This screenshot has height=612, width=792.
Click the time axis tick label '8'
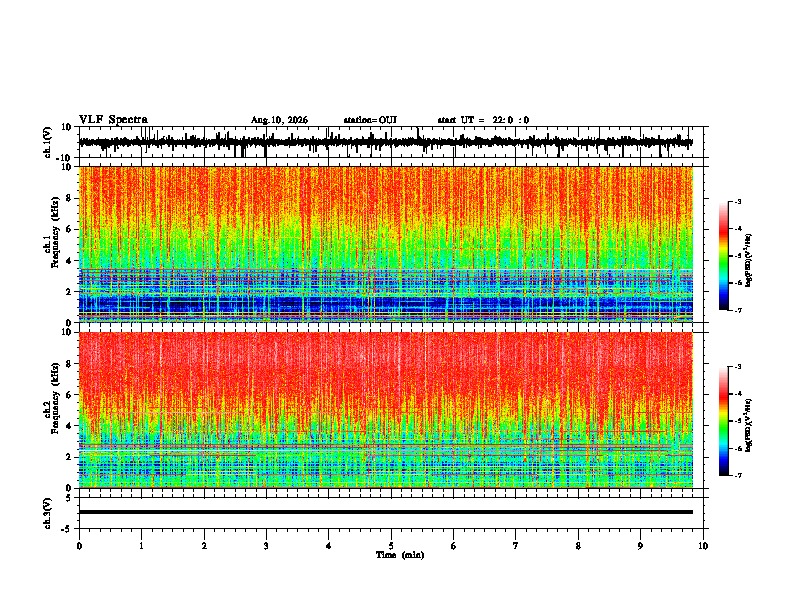[x=578, y=546]
